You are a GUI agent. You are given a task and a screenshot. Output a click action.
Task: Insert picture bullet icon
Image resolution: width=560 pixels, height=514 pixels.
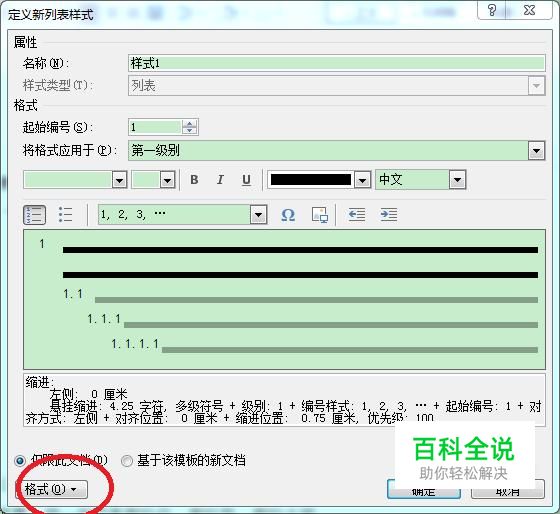click(320, 215)
